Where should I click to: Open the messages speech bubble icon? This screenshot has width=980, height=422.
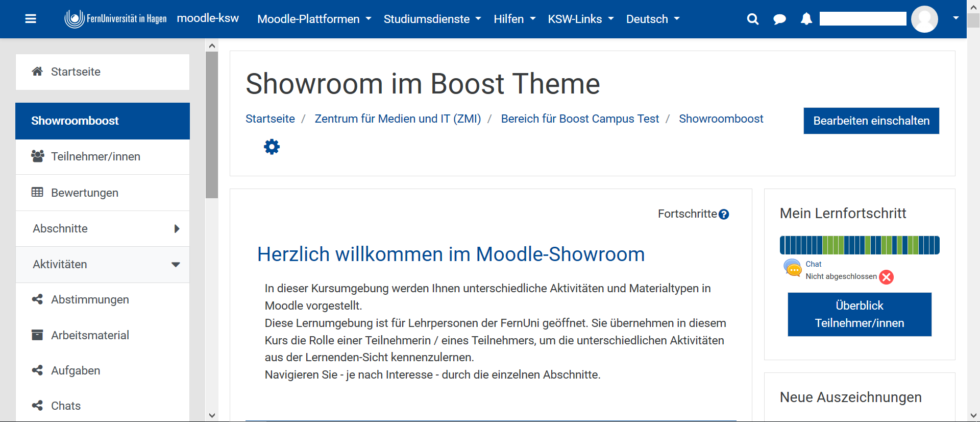[779, 19]
